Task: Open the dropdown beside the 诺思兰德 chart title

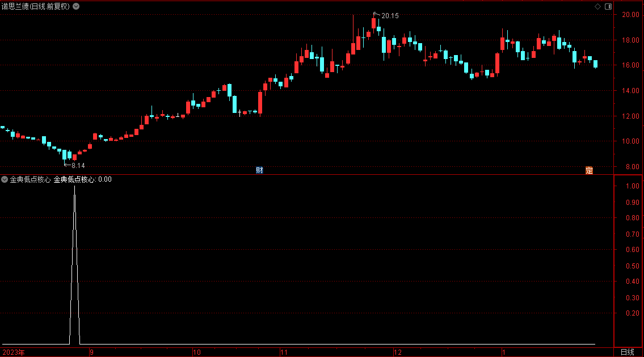Action: [x=76, y=7]
